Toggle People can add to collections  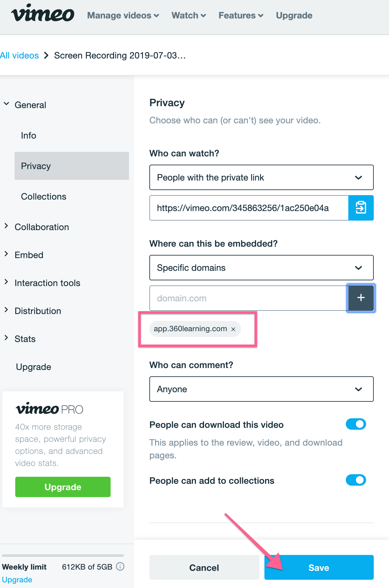pyautogui.click(x=356, y=480)
